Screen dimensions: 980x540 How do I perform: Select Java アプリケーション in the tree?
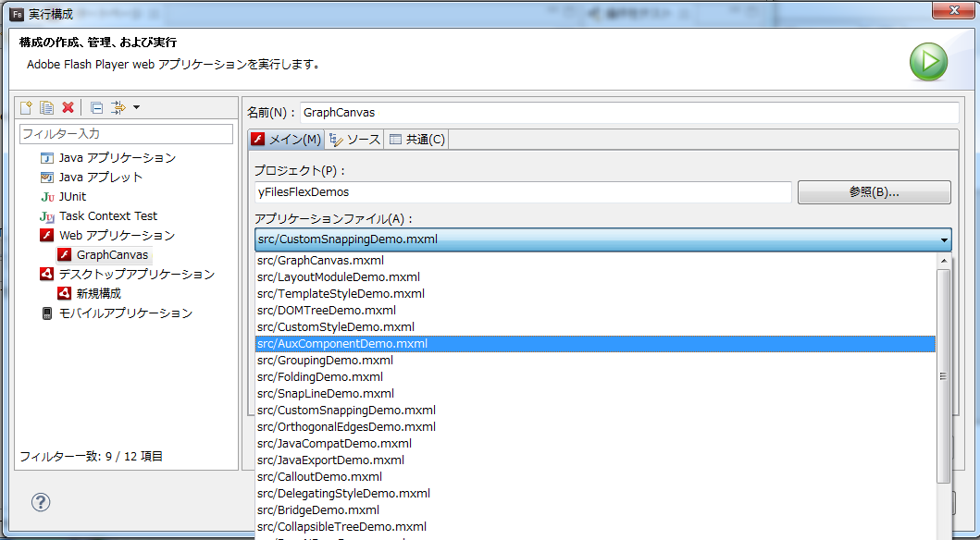click(118, 158)
